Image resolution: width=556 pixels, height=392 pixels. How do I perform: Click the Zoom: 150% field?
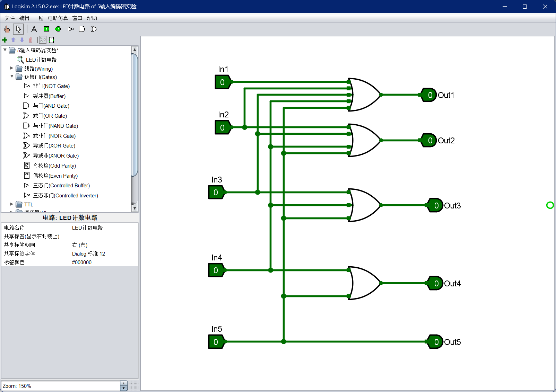[x=61, y=386]
